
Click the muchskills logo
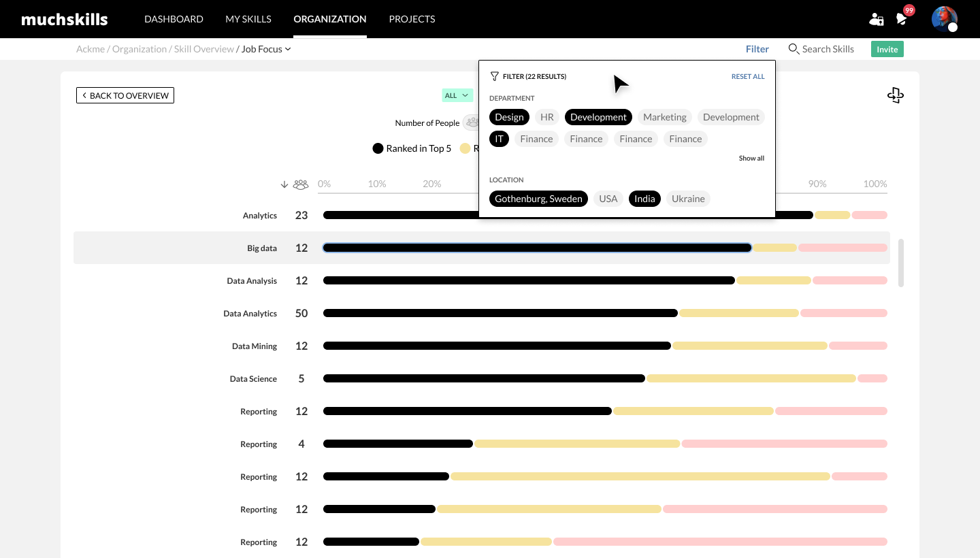pyautogui.click(x=65, y=19)
